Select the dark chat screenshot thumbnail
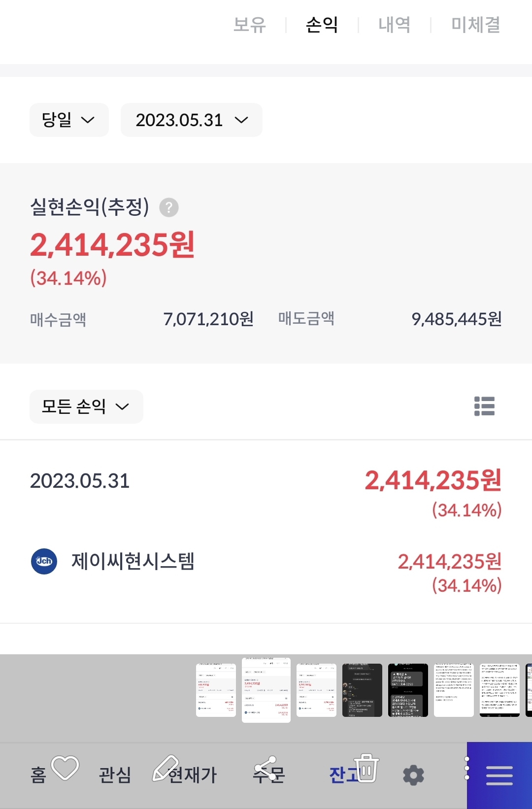Image resolution: width=532 pixels, height=809 pixels. [x=362, y=690]
